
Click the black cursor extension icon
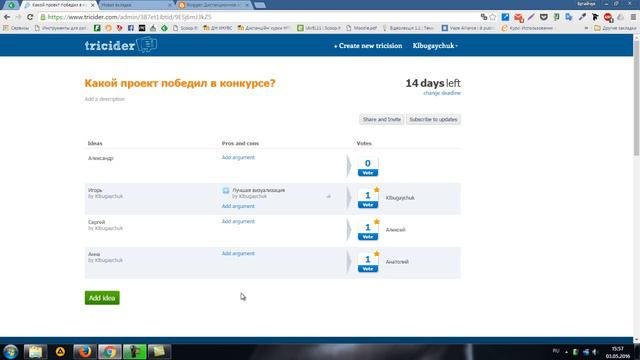coord(595,17)
